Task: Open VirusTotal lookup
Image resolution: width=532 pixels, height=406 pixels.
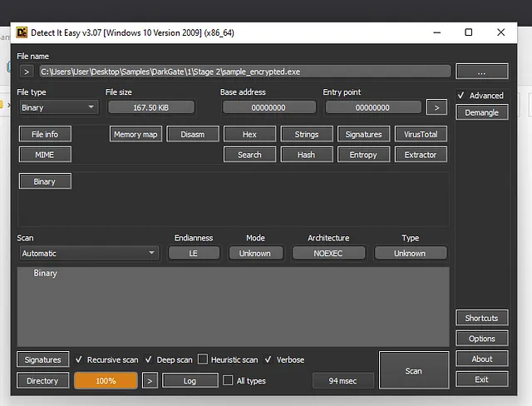Action: (x=421, y=134)
